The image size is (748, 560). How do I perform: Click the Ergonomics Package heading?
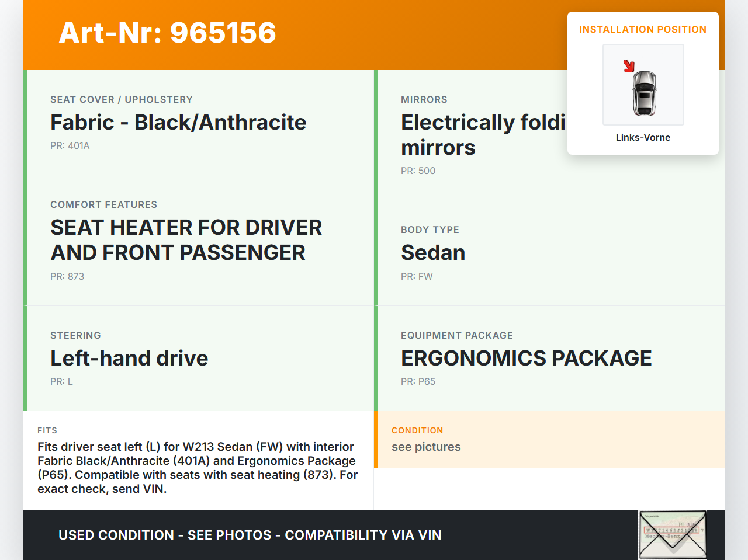coord(526,358)
